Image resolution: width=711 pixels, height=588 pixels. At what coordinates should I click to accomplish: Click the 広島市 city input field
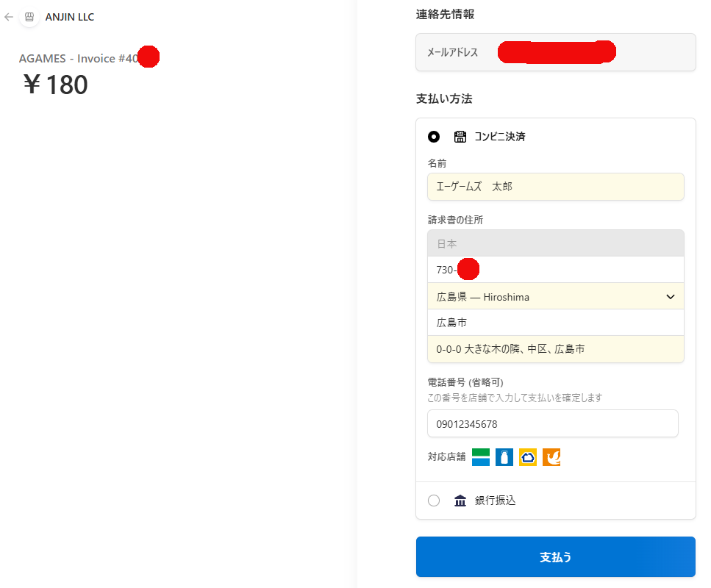point(555,323)
